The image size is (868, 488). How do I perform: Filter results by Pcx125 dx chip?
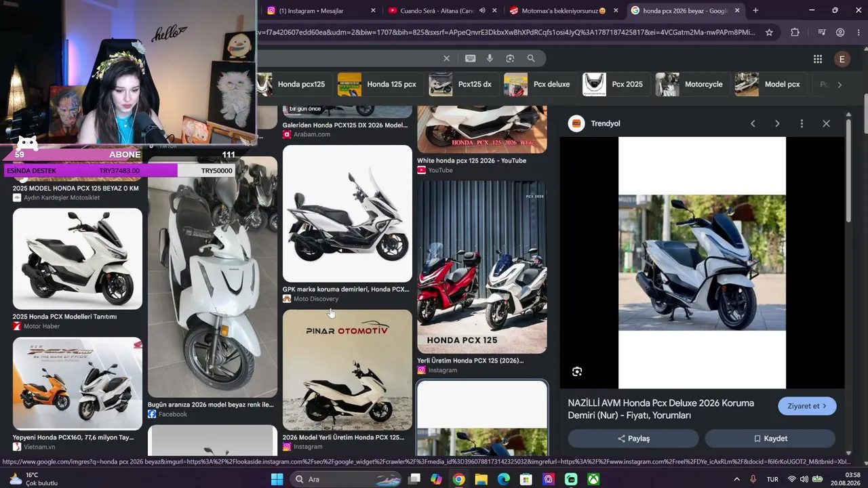tap(463, 85)
